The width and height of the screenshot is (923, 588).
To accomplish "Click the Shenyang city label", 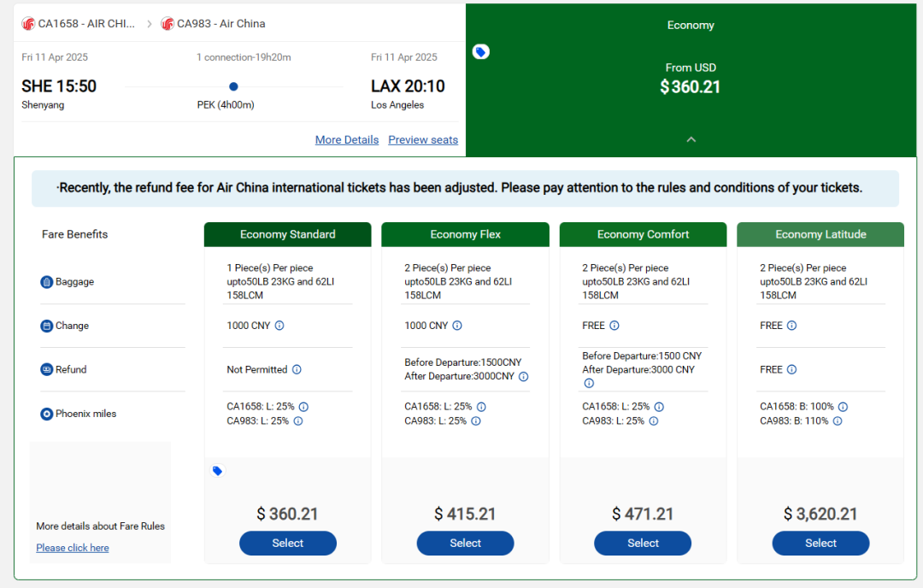I will pos(43,105).
